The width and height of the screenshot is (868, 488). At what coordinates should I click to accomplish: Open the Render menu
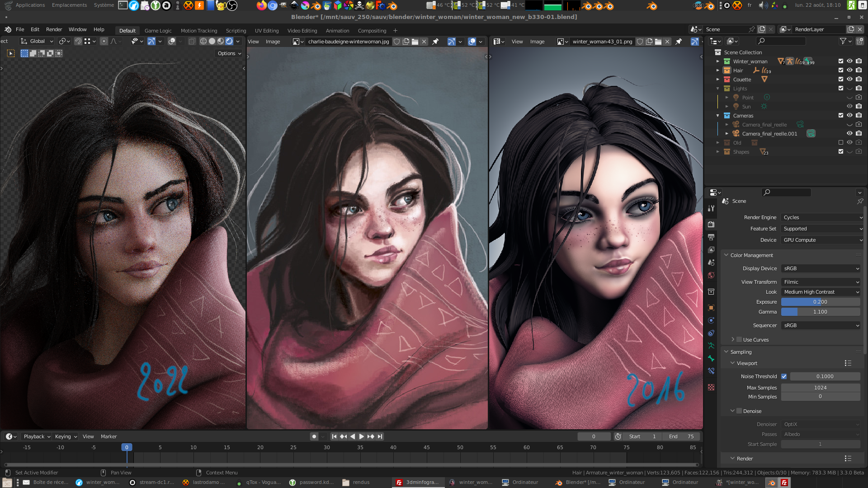54,29
